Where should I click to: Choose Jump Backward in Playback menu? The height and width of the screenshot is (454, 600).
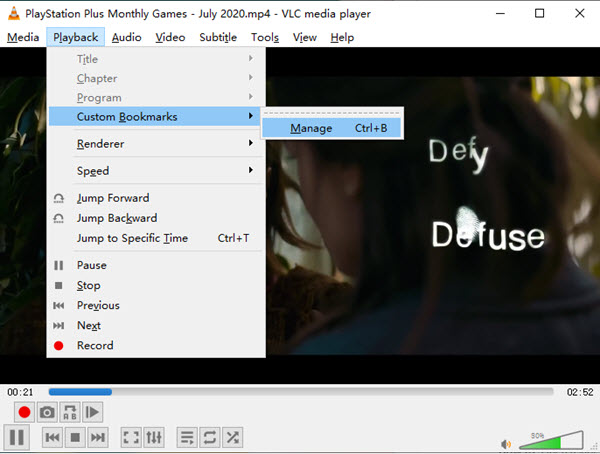pos(156,218)
